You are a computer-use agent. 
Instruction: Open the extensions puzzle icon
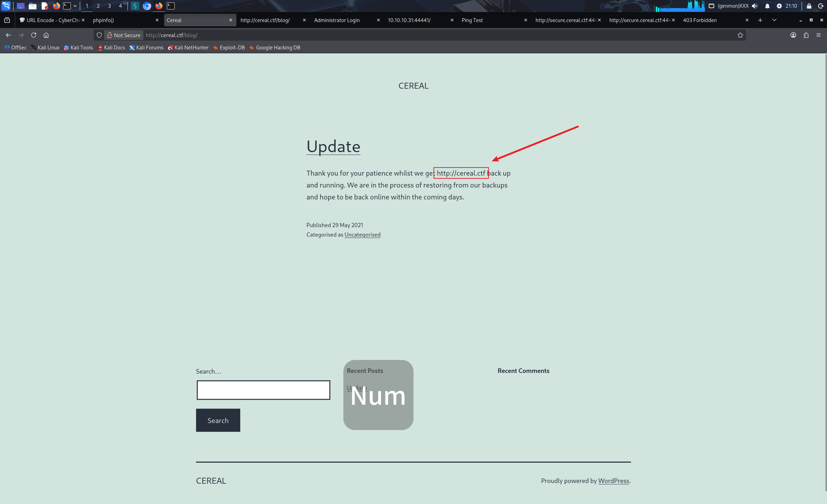(x=806, y=35)
